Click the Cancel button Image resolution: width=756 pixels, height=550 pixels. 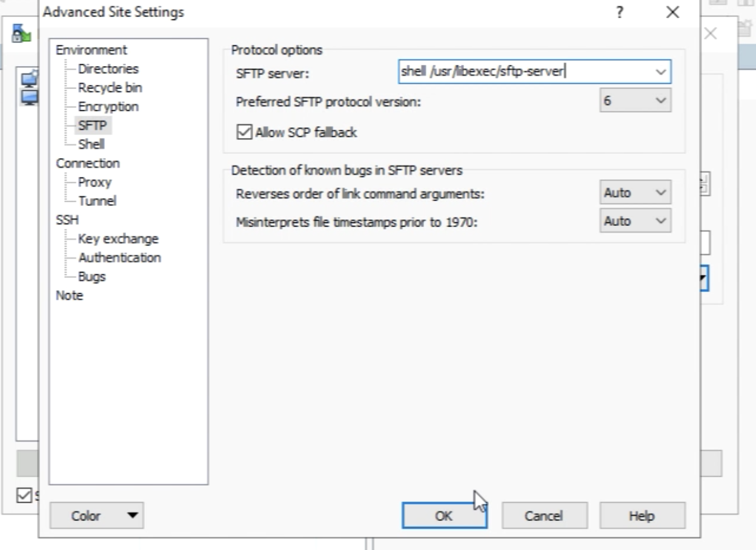543,516
